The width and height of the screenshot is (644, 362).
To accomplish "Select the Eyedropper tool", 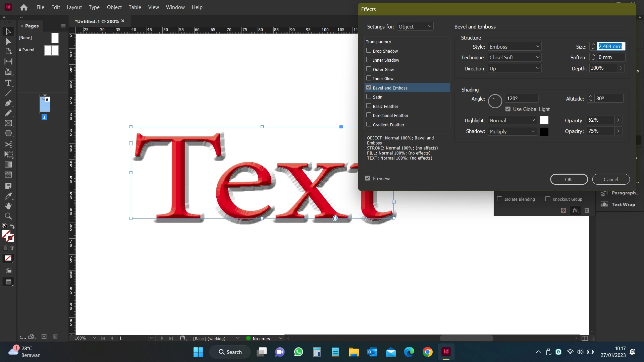I will coord(8,196).
